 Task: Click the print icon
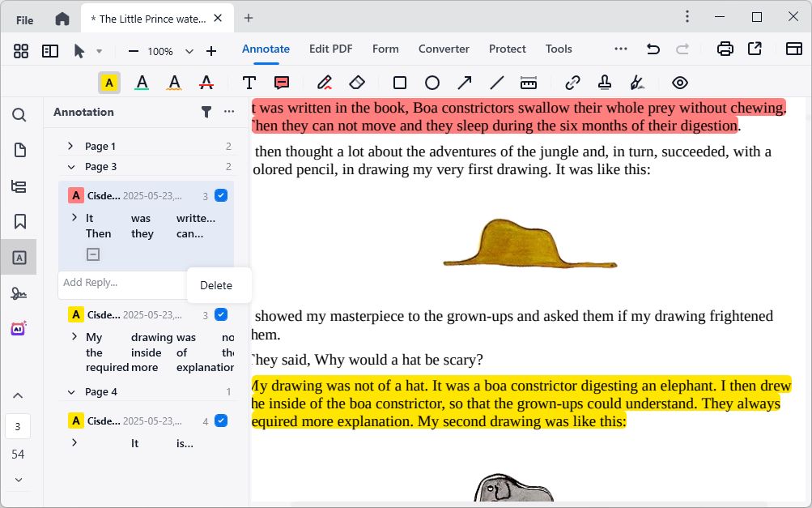point(725,49)
